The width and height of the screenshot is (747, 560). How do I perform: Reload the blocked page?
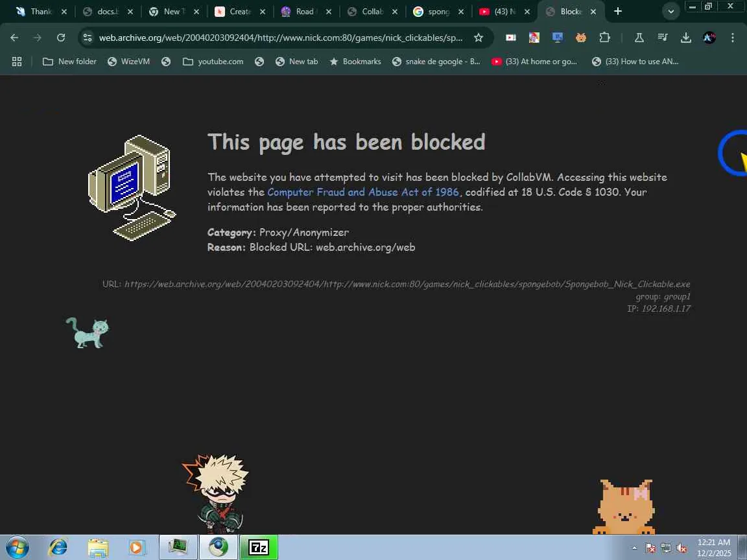pos(60,38)
